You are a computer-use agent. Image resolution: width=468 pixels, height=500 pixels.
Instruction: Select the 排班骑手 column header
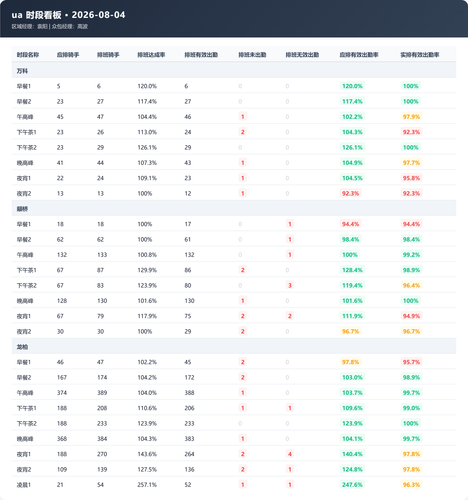[108, 55]
